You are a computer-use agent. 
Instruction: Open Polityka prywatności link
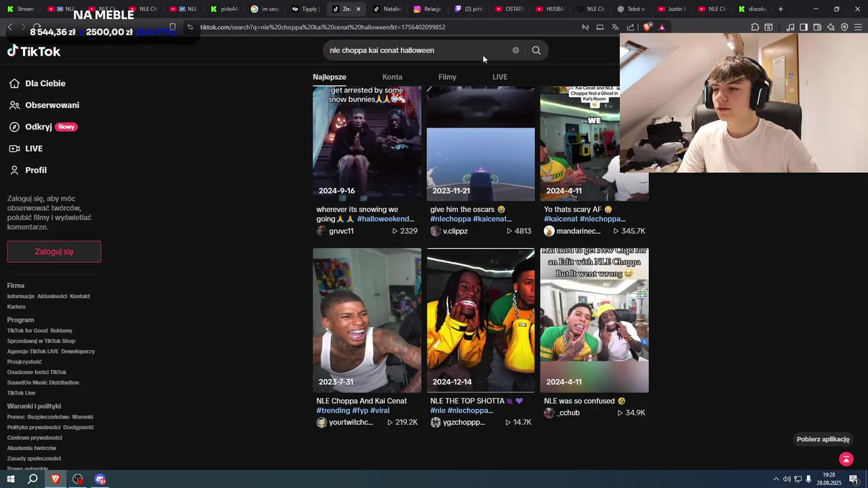34,428
